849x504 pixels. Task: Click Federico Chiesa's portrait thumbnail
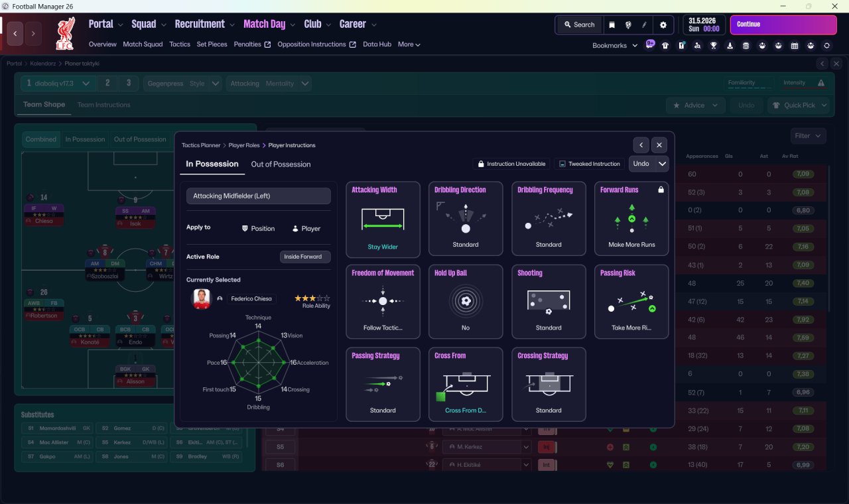(x=201, y=298)
